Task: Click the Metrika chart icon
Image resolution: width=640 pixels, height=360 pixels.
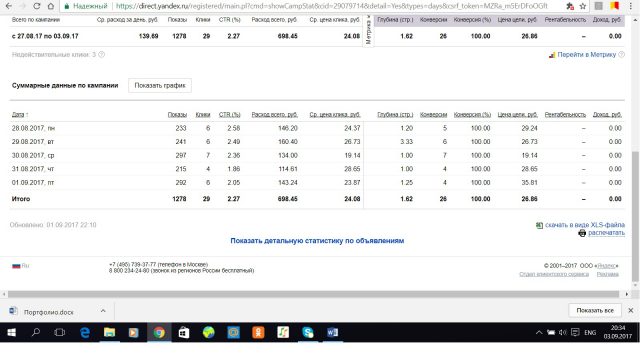Action: point(552,55)
